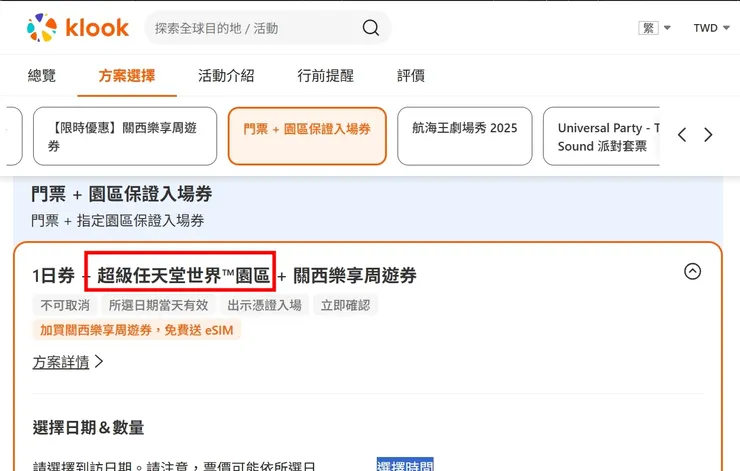Open the TWD currency dropdown
Viewport: 740px width, 471px height.
(711, 28)
